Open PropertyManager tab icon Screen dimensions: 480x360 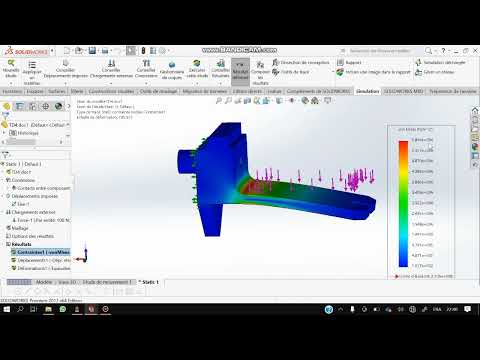tap(20, 106)
